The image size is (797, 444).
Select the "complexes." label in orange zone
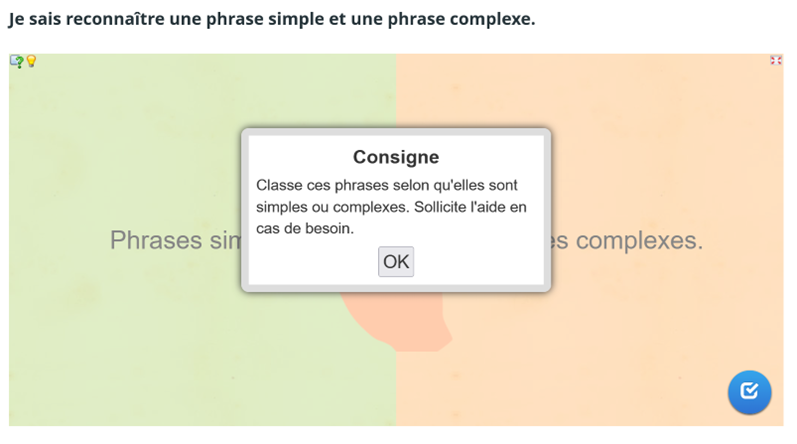630,241
